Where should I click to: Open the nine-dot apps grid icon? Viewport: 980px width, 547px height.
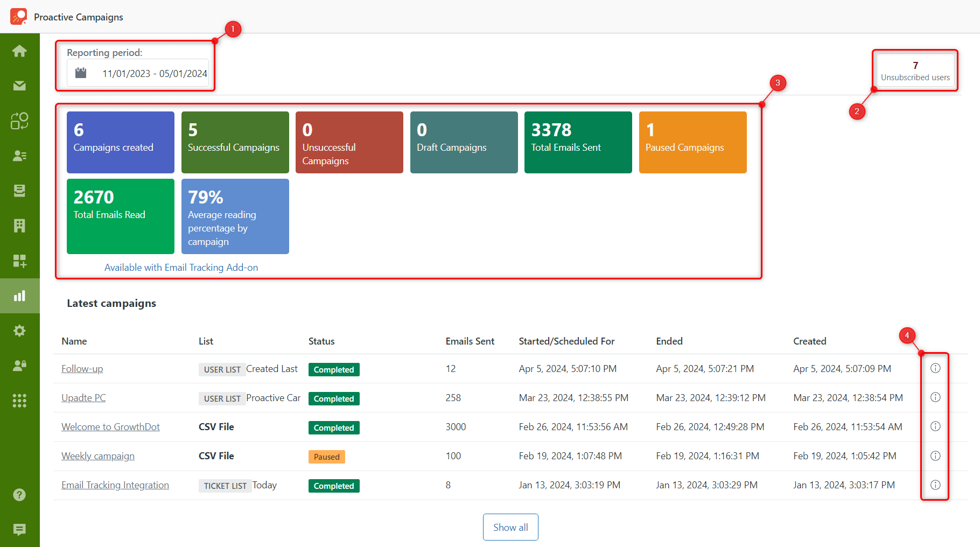pyautogui.click(x=19, y=401)
